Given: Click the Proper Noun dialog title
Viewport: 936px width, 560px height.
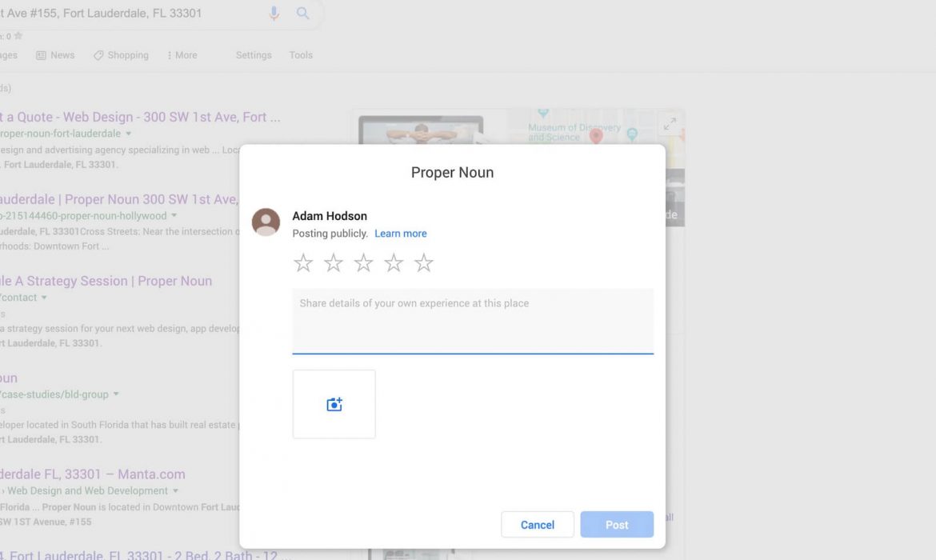Looking at the screenshot, I should coord(453,173).
